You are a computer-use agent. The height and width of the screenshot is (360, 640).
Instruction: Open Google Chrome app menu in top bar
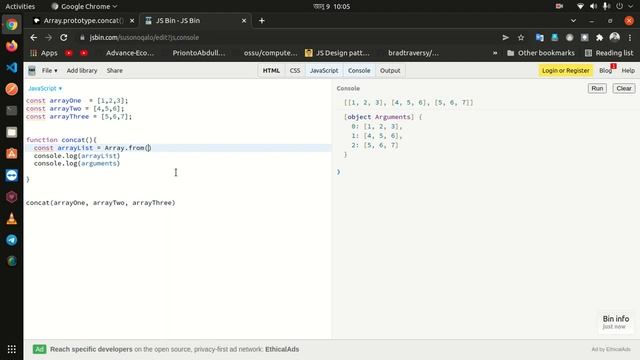click(x=84, y=6)
